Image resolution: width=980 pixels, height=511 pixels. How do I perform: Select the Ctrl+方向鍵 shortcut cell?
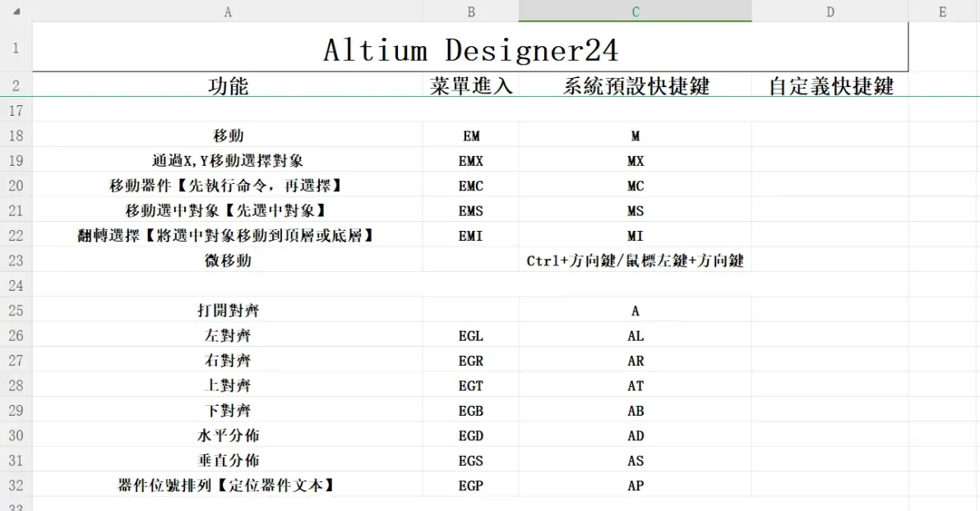point(635,260)
